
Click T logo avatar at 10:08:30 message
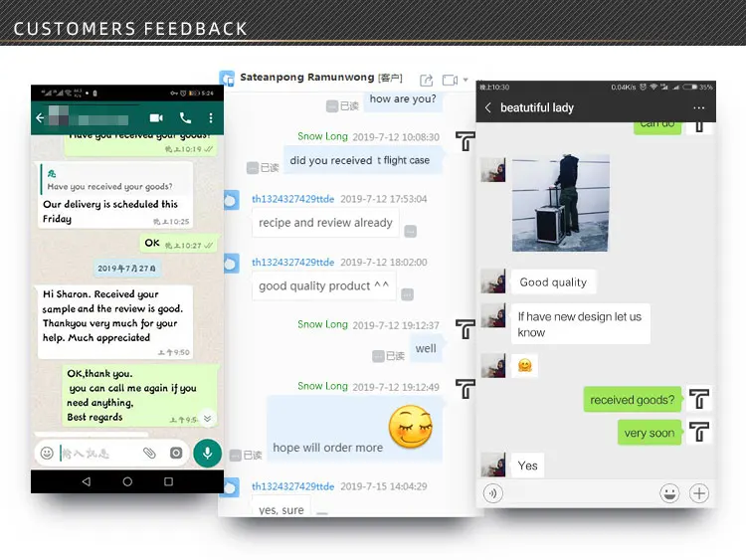(465, 141)
